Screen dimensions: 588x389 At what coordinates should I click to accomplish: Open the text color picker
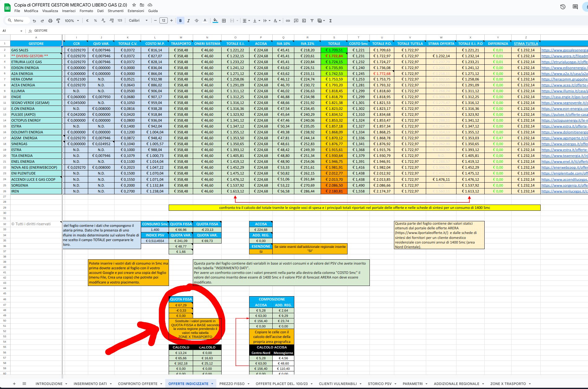click(205, 21)
